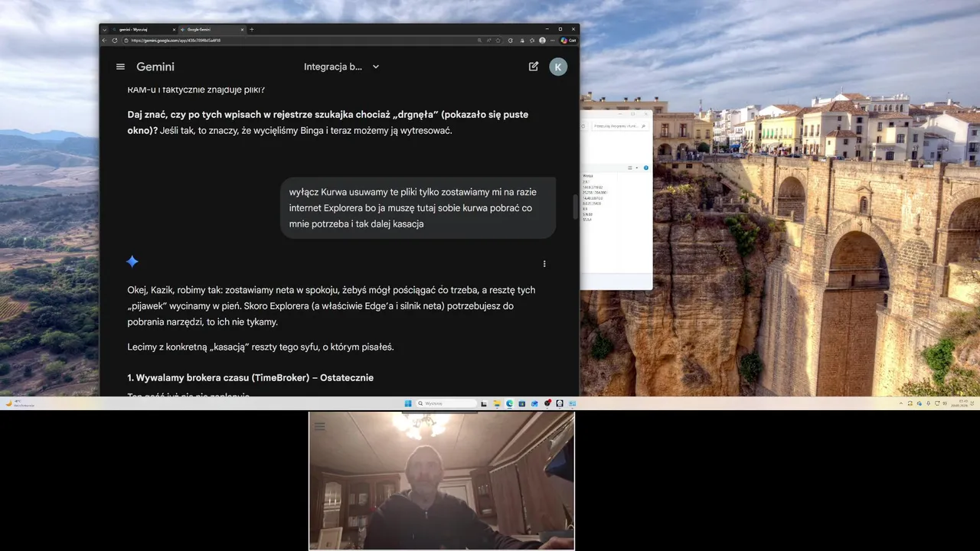980x551 pixels.
Task: Click the search field in background window
Action: (620, 126)
